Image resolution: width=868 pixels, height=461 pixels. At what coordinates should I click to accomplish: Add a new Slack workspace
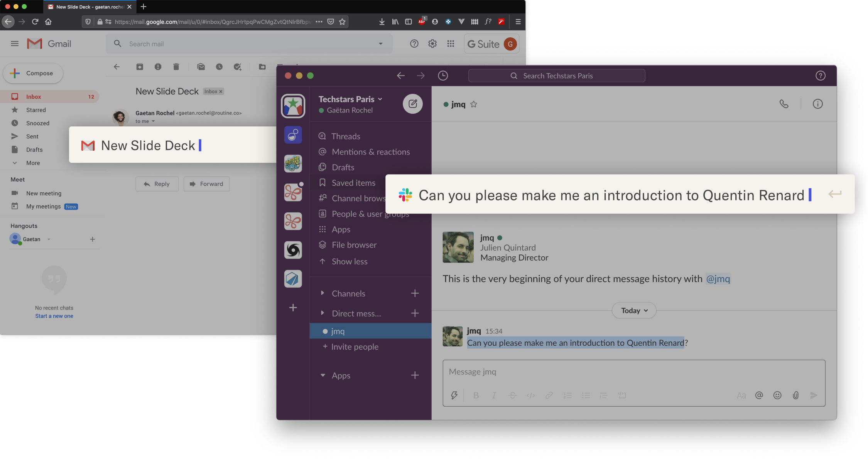pos(293,308)
